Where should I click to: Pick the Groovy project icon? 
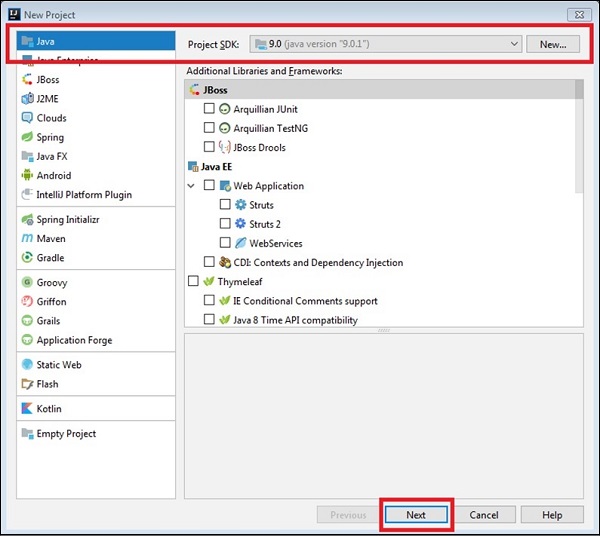coord(27,283)
